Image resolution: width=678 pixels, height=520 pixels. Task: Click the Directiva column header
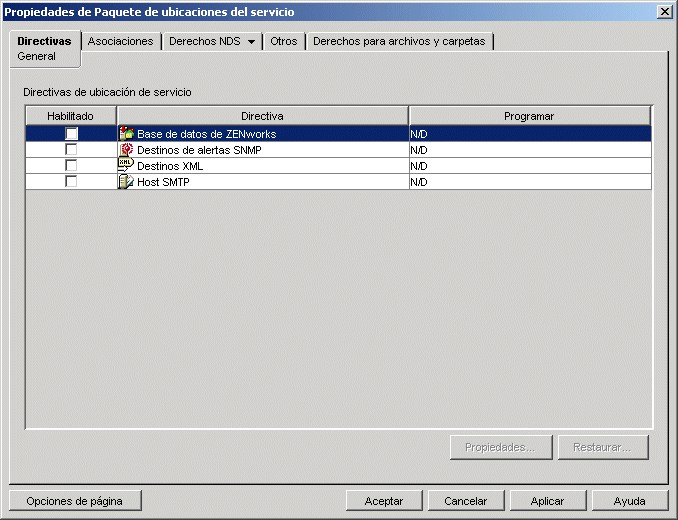pos(262,116)
